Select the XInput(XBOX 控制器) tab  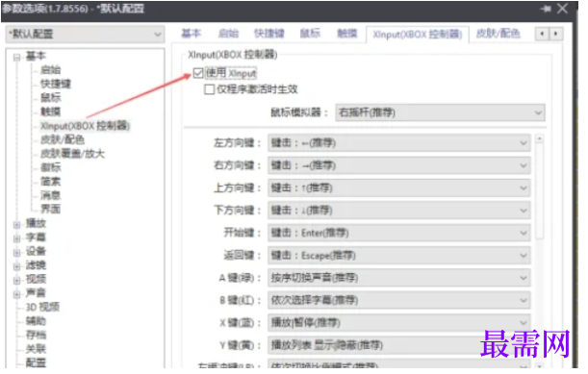pyautogui.click(x=418, y=35)
